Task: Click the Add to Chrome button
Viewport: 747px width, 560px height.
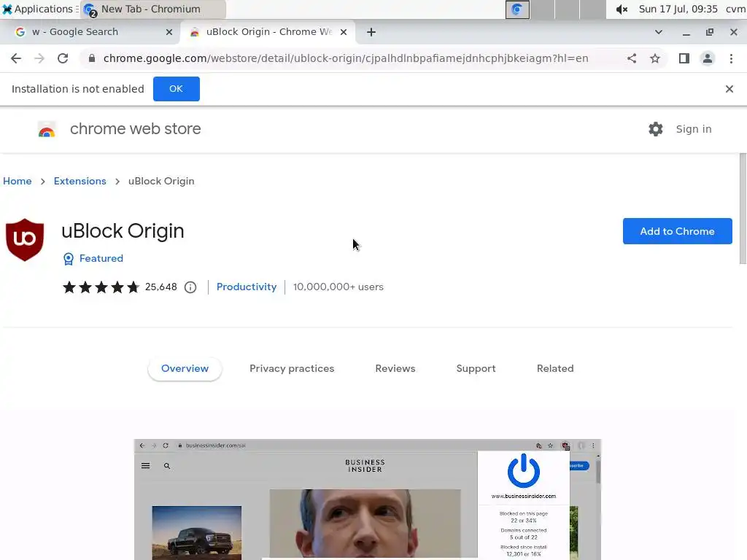Action: (677, 231)
